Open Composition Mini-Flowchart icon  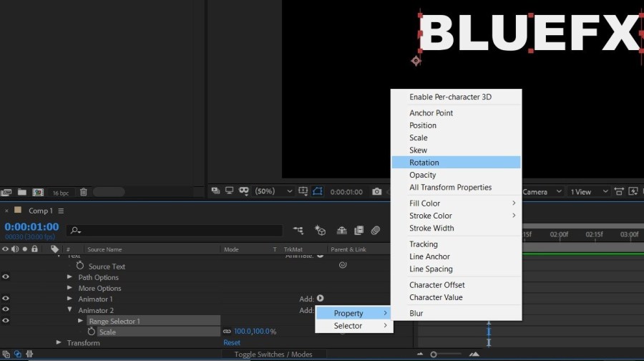pyautogui.click(x=298, y=230)
